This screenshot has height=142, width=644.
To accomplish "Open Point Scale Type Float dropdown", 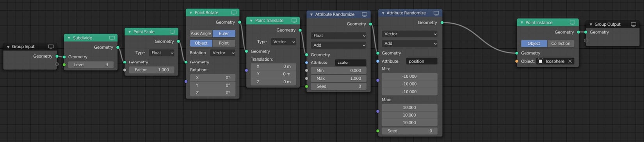I will click(162, 53).
